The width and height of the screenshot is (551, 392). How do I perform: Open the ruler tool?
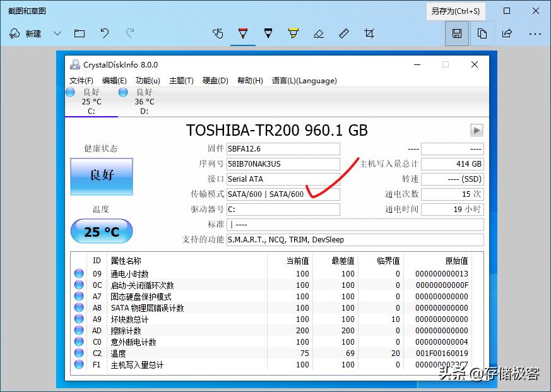[344, 33]
